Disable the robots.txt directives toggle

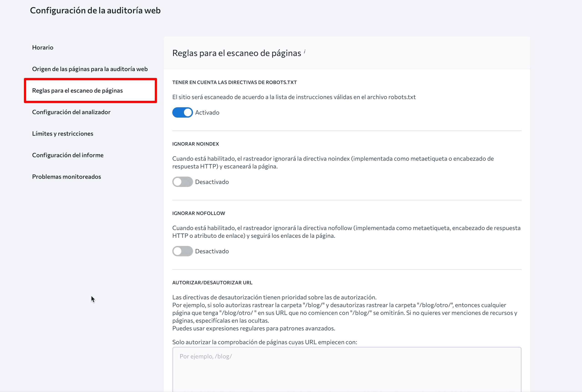(182, 112)
